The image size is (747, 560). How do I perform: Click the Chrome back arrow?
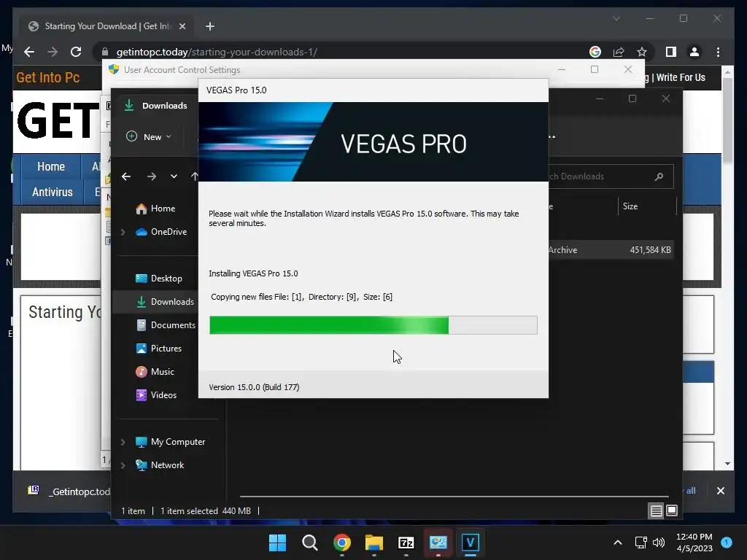click(x=29, y=52)
